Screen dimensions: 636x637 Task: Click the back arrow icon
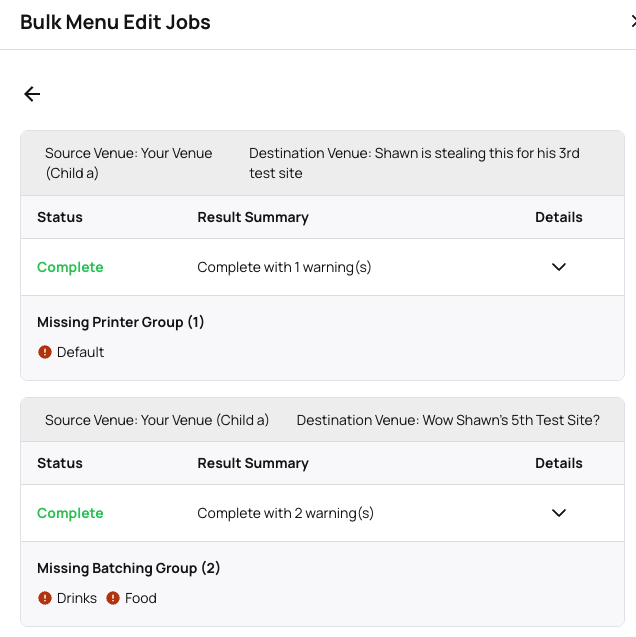(x=32, y=94)
